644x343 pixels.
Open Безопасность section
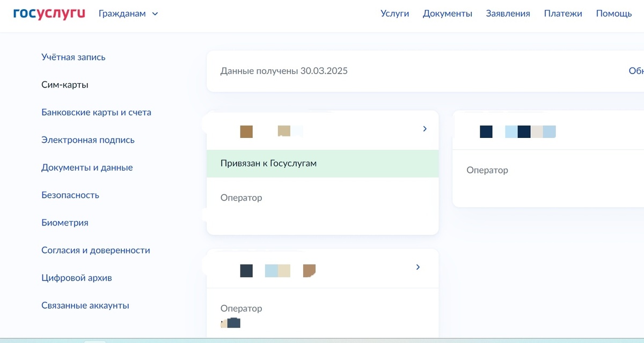[70, 195]
